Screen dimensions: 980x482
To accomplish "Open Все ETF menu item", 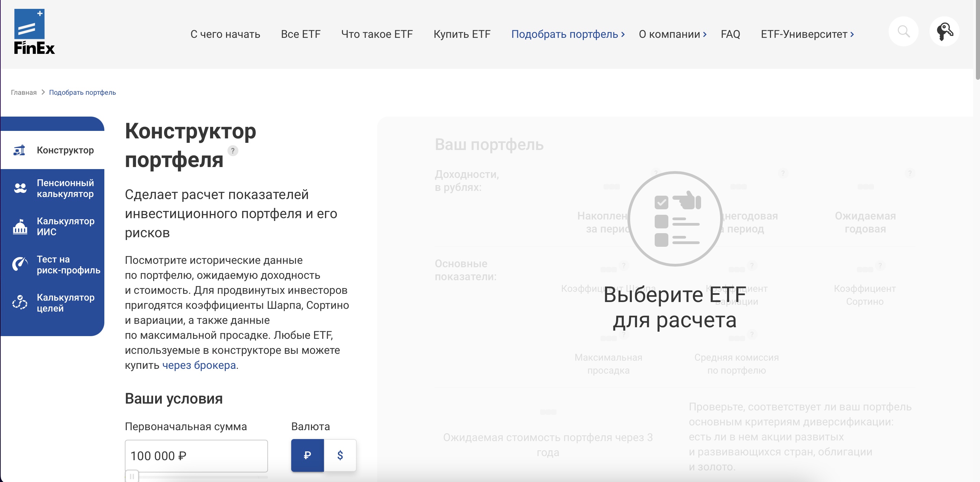I will tap(300, 34).
